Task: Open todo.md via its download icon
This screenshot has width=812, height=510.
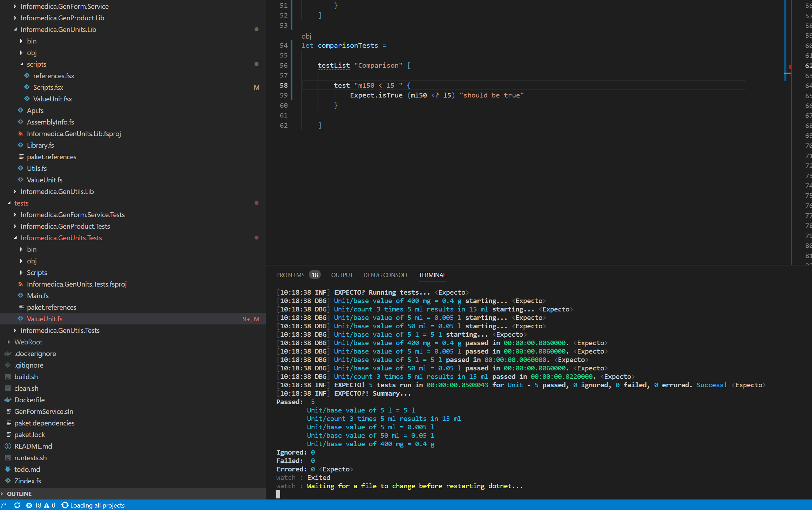Action: (8, 469)
